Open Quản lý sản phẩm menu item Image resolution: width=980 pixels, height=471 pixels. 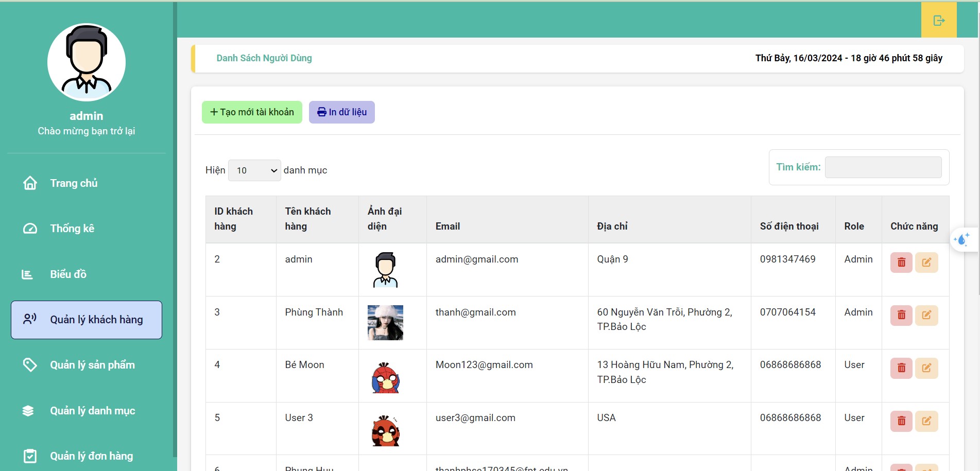87,365
